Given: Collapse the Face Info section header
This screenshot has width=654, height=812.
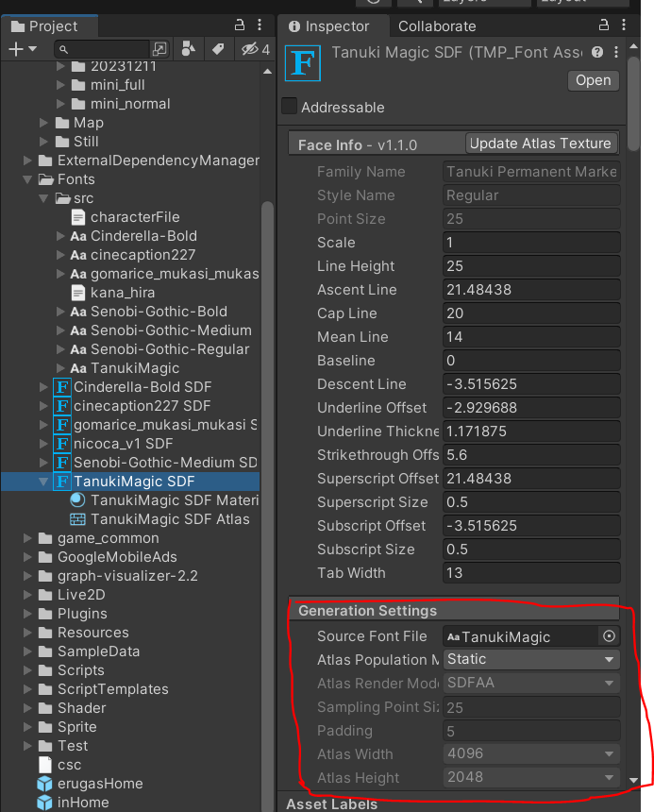Looking at the screenshot, I should pos(377,144).
